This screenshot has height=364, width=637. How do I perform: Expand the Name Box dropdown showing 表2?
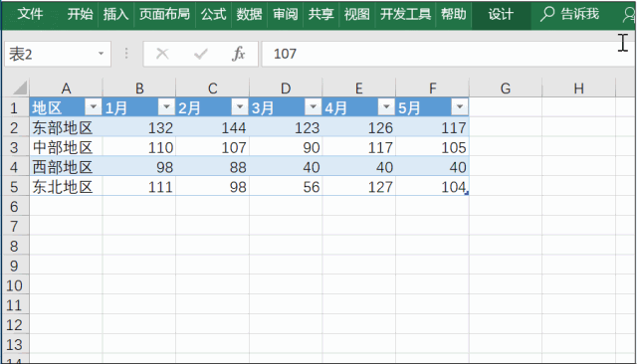point(101,54)
